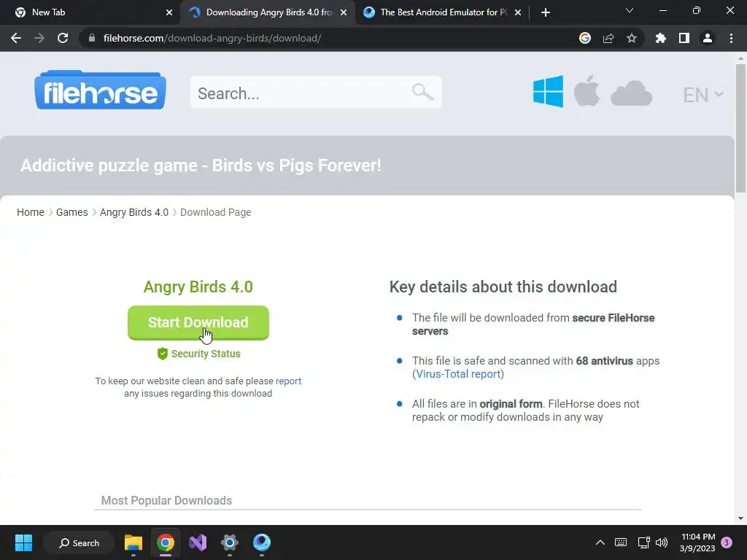Open the Chrome profile icon
Viewport: 747px width, 560px height.
coord(708,38)
